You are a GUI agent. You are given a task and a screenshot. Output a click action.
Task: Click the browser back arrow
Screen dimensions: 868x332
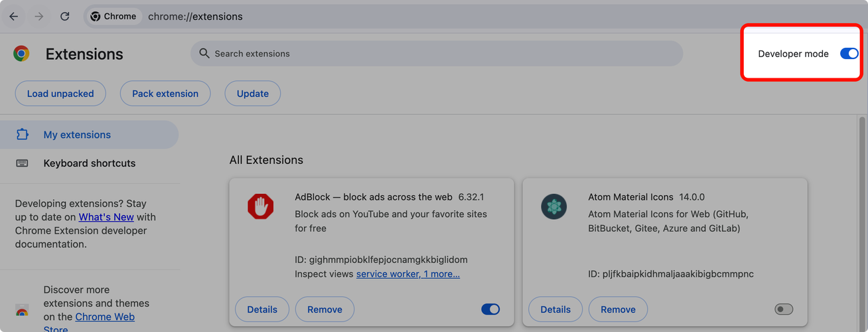click(13, 17)
